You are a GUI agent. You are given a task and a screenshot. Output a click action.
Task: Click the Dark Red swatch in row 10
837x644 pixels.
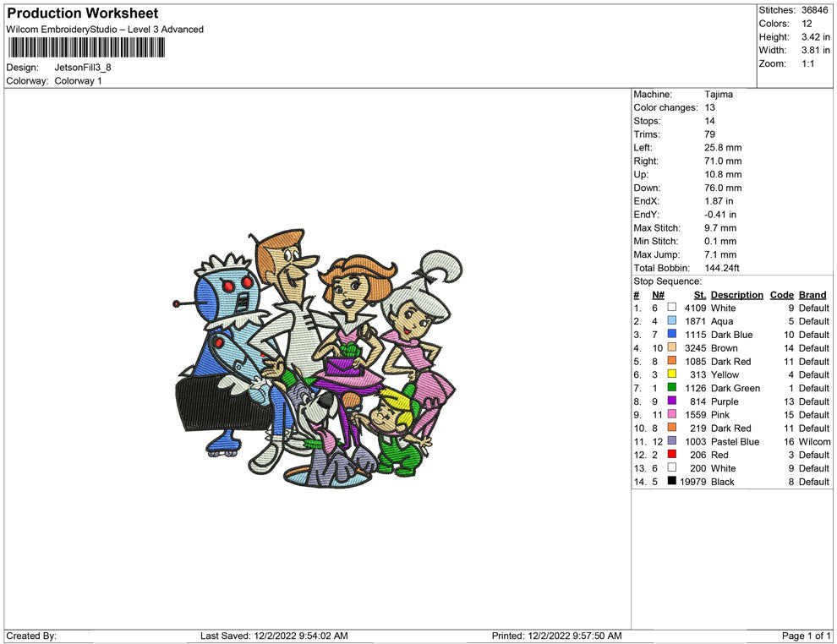(671, 428)
